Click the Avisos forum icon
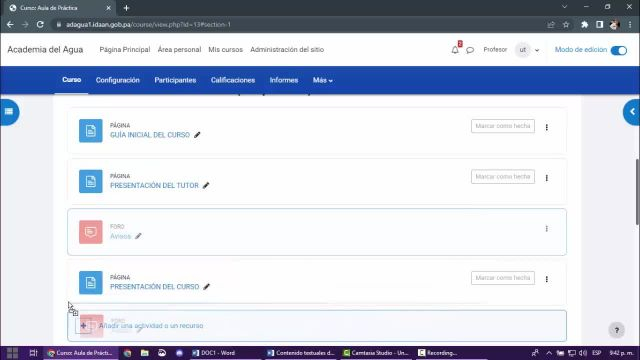The width and height of the screenshot is (640, 360). tap(91, 232)
